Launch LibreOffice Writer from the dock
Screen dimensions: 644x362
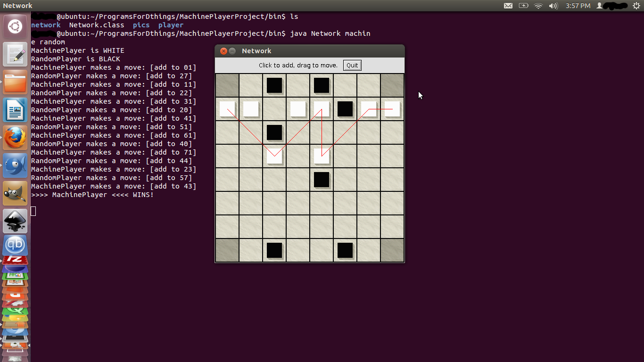point(15,110)
